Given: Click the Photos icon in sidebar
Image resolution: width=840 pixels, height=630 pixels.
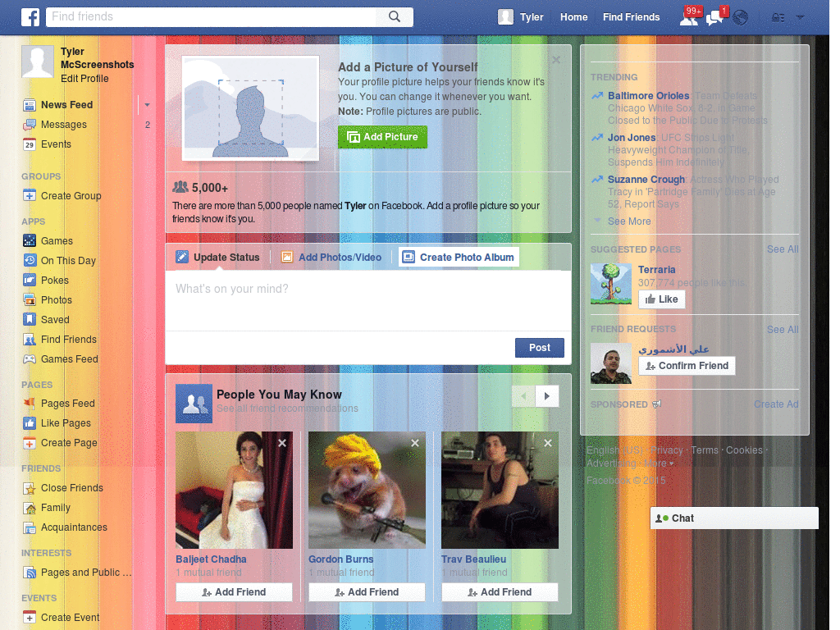Looking at the screenshot, I should [30, 300].
